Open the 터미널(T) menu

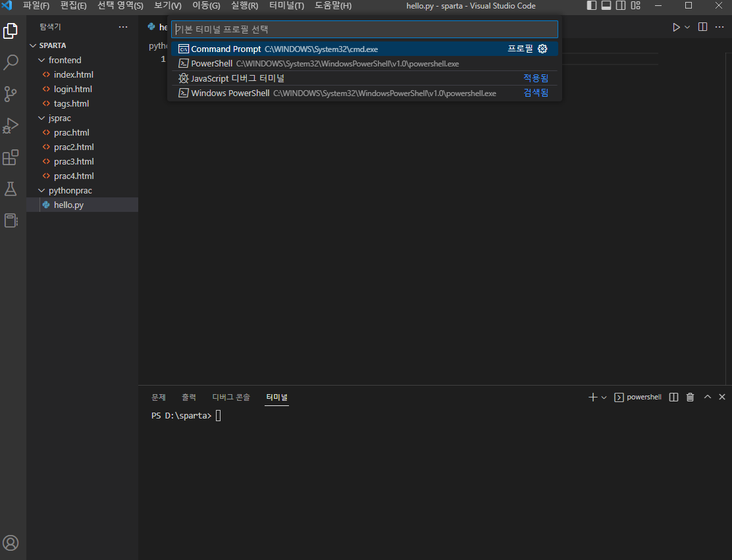click(x=286, y=6)
